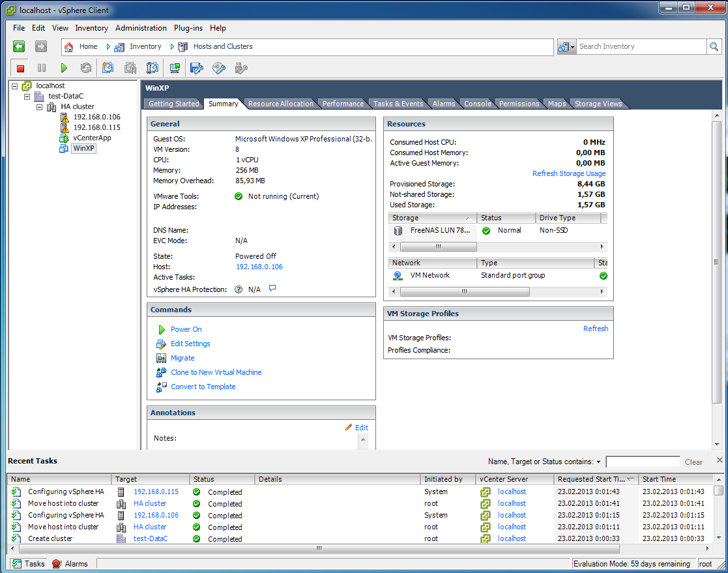The image size is (728, 573).
Task: Click the Network table horizontal scrollbar
Action: point(465,291)
